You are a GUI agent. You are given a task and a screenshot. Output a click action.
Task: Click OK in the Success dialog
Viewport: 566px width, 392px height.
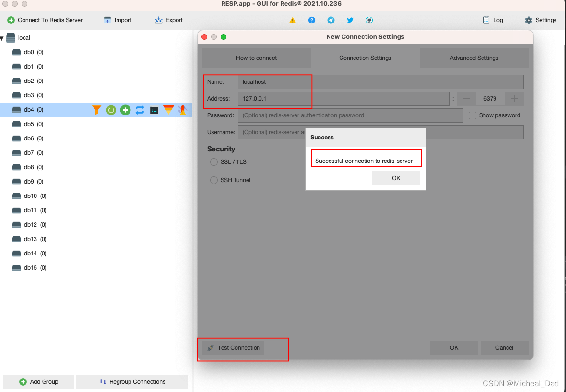(x=396, y=178)
